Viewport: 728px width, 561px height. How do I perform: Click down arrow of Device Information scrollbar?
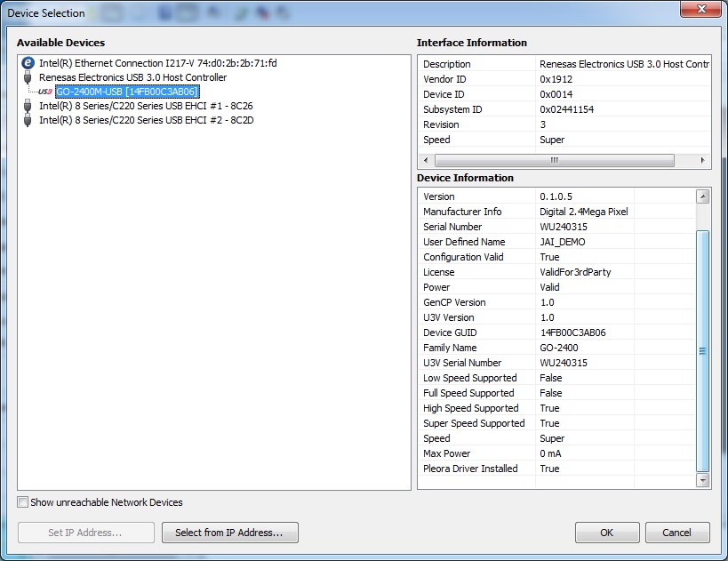[x=703, y=480]
